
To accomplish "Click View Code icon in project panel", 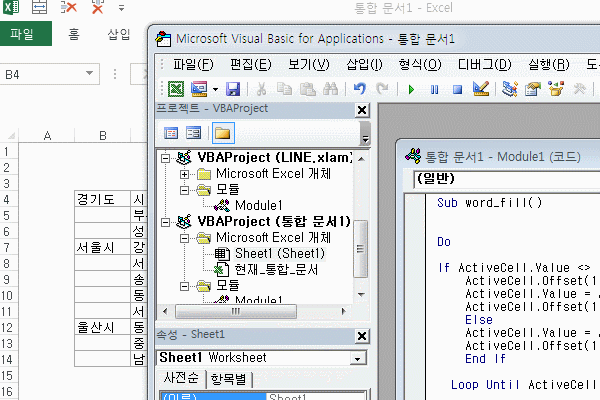I will (x=171, y=133).
